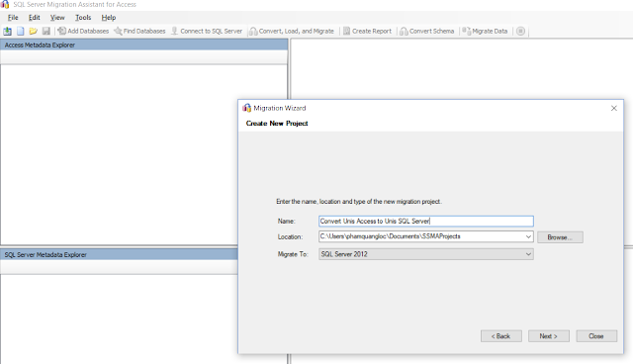Open the Help menu
The width and height of the screenshot is (633, 364).
pos(109,18)
